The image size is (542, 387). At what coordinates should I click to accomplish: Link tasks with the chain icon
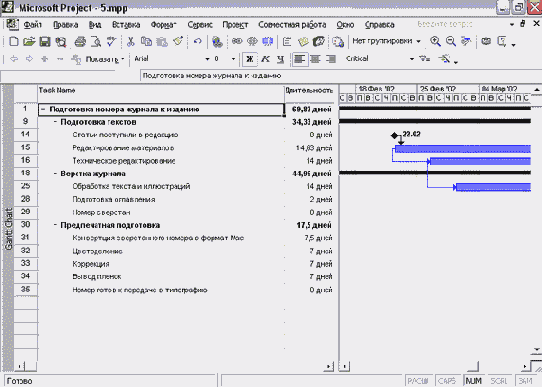tap(237, 42)
